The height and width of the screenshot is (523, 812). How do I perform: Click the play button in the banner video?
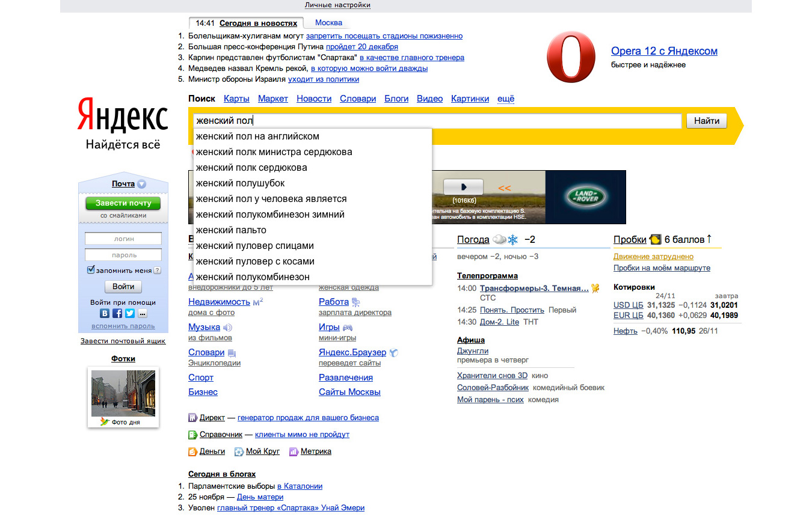(464, 186)
